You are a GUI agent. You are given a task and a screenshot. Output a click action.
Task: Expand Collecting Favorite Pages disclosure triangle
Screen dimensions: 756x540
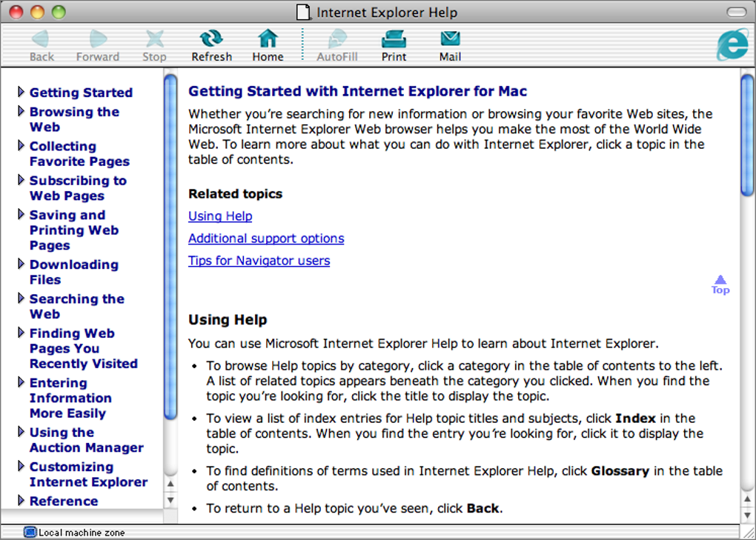point(21,145)
